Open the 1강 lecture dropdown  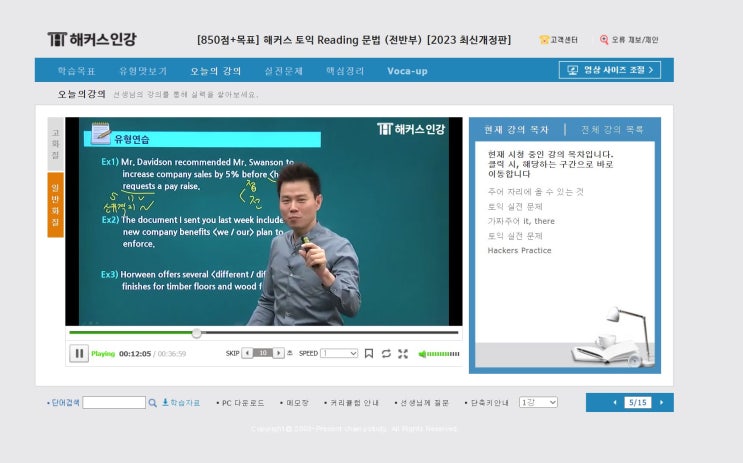[x=538, y=402]
